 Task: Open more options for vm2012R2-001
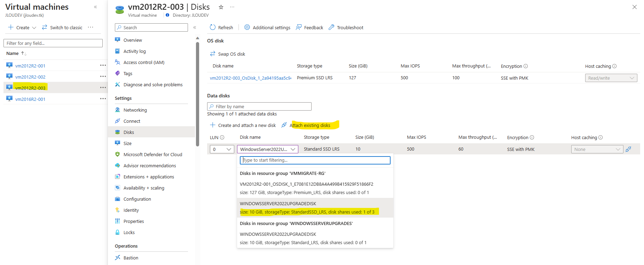pos(103,65)
